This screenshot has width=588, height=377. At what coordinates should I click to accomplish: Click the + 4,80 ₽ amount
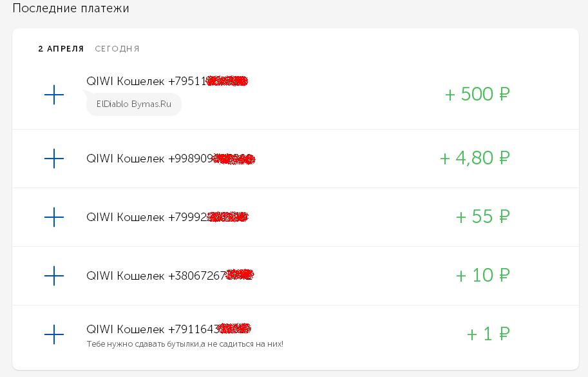click(475, 158)
